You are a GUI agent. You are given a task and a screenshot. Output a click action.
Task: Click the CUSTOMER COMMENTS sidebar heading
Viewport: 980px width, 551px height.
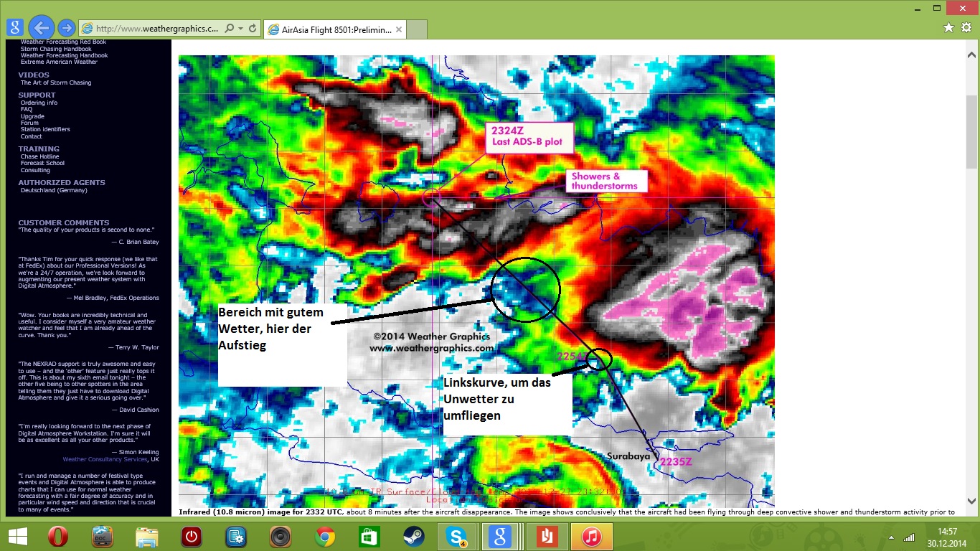[64, 222]
